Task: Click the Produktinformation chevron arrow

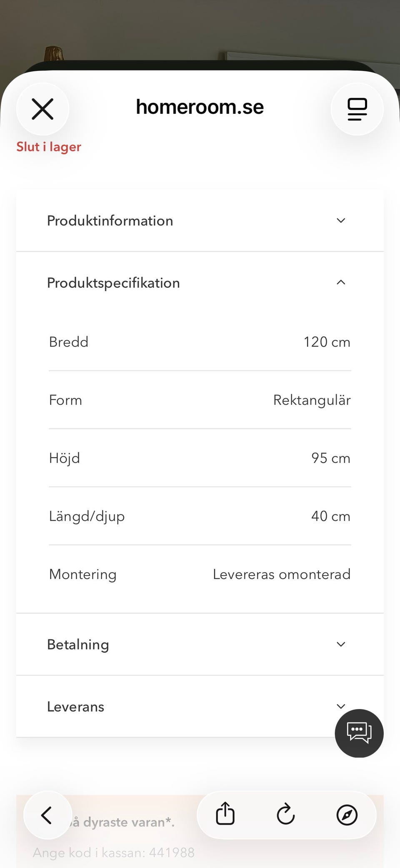Action: 341,221
